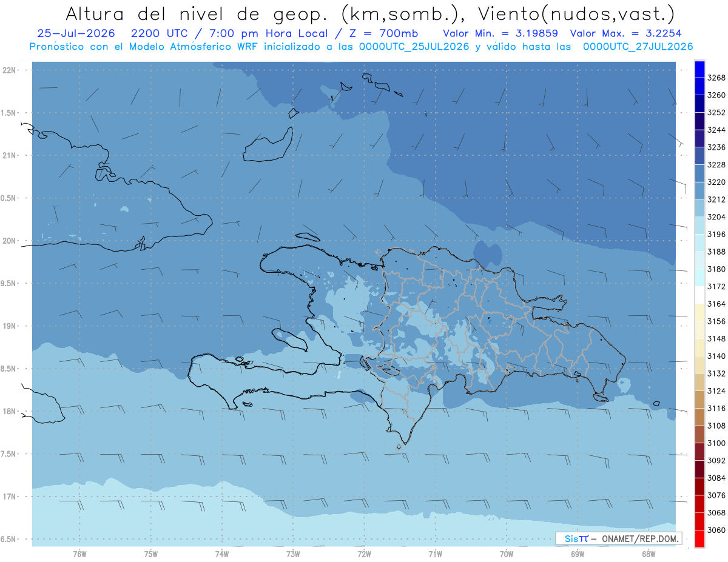Click the '3236' colorbar value

coord(716,147)
